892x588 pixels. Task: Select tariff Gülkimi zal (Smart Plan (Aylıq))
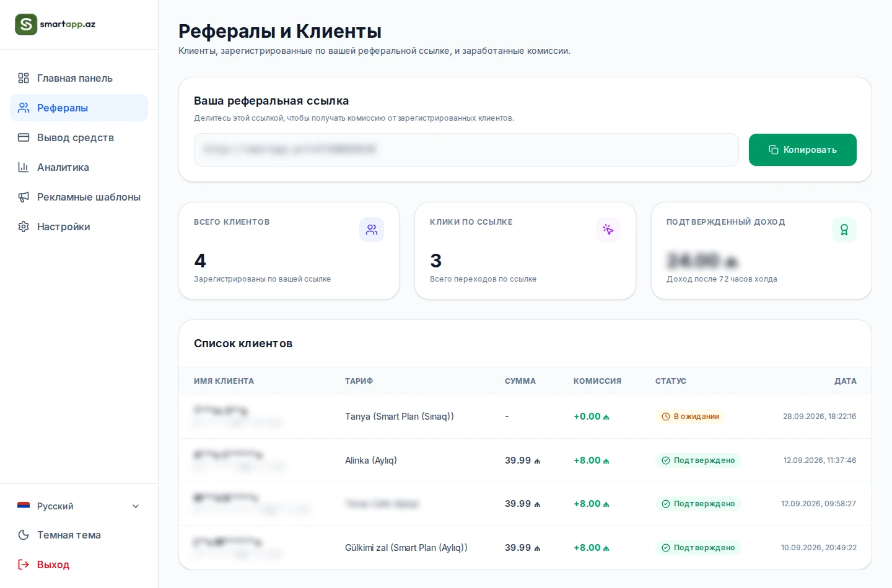coord(406,548)
